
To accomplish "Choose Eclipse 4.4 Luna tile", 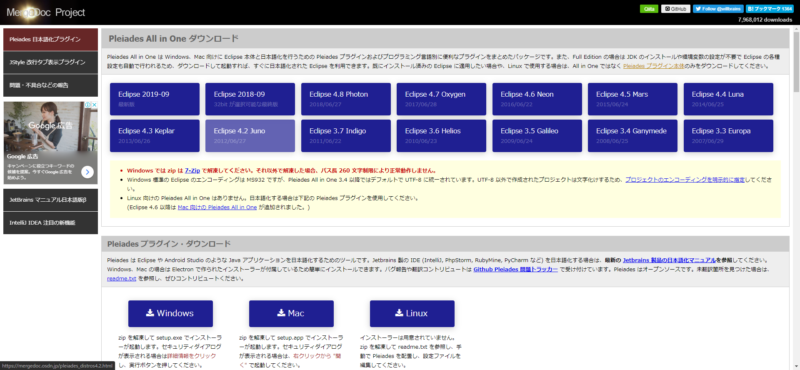I will click(729, 99).
